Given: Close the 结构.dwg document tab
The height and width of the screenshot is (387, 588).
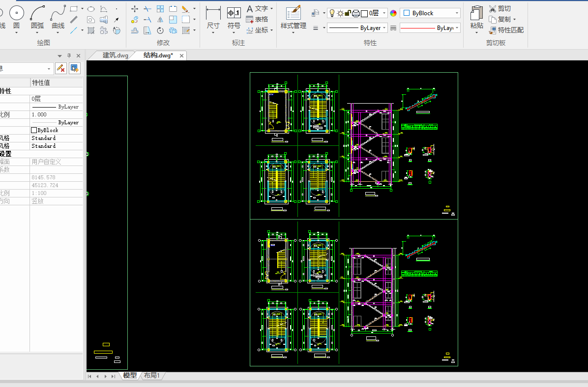Looking at the screenshot, I should click(x=181, y=56).
